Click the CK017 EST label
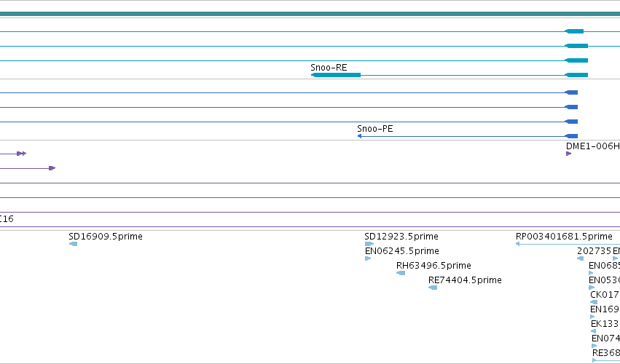 coord(605,295)
